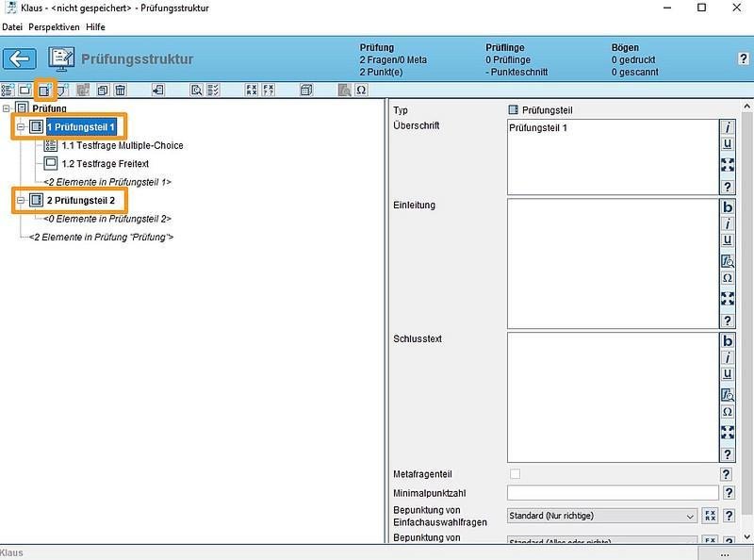Open help for Minimalpunktzahl
The height and width of the screenshot is (560, 754).
[727, 493]
